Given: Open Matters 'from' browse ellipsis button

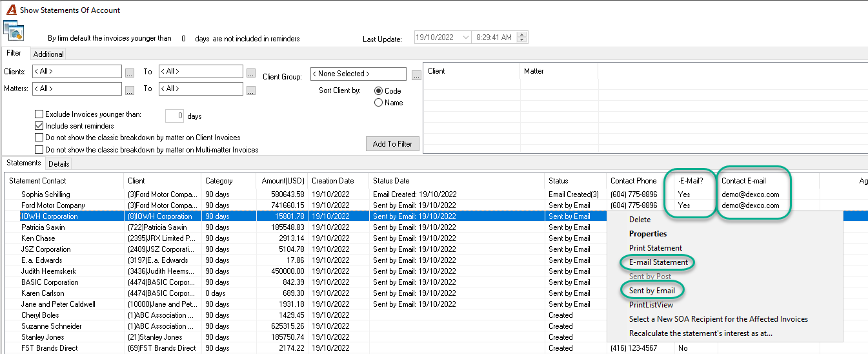Looking at the screenshot, I should pyautogui.click(x=130, y=90).
